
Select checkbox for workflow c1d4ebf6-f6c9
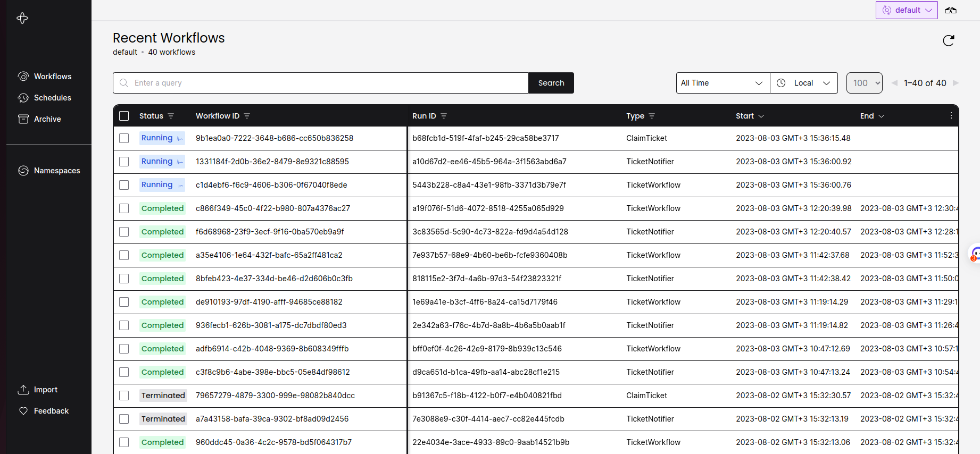[x=124, y=185]
